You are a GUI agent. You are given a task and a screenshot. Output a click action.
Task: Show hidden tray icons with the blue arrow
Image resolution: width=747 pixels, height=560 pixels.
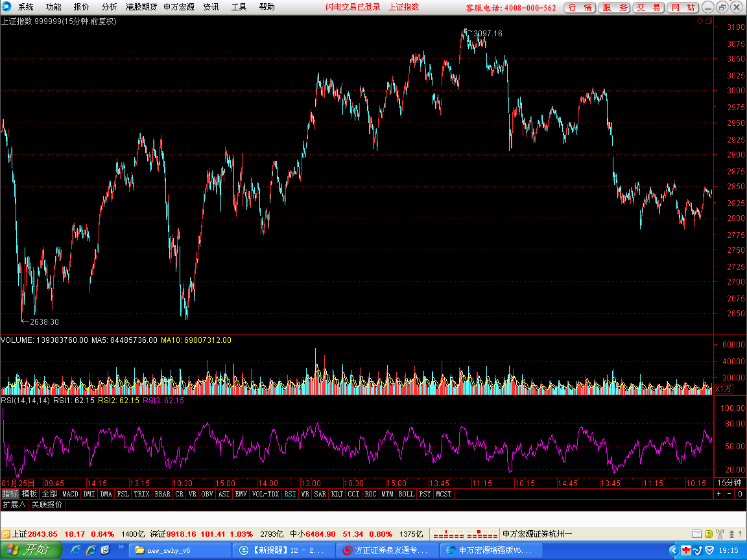click(673, 550)
